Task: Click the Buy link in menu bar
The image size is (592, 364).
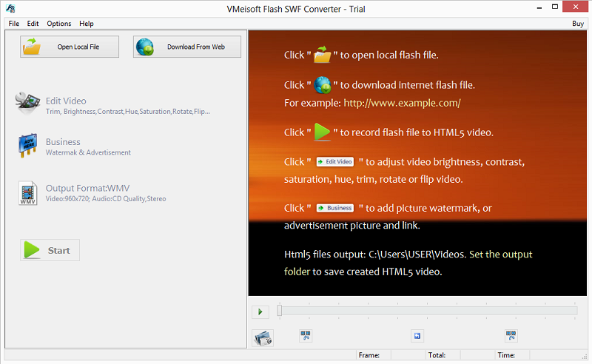Action: point(578,24)
